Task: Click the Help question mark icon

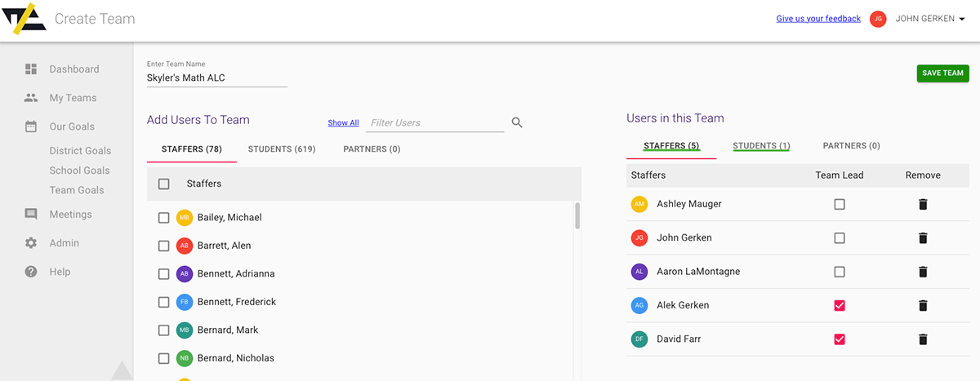Action: coord(31,272)
